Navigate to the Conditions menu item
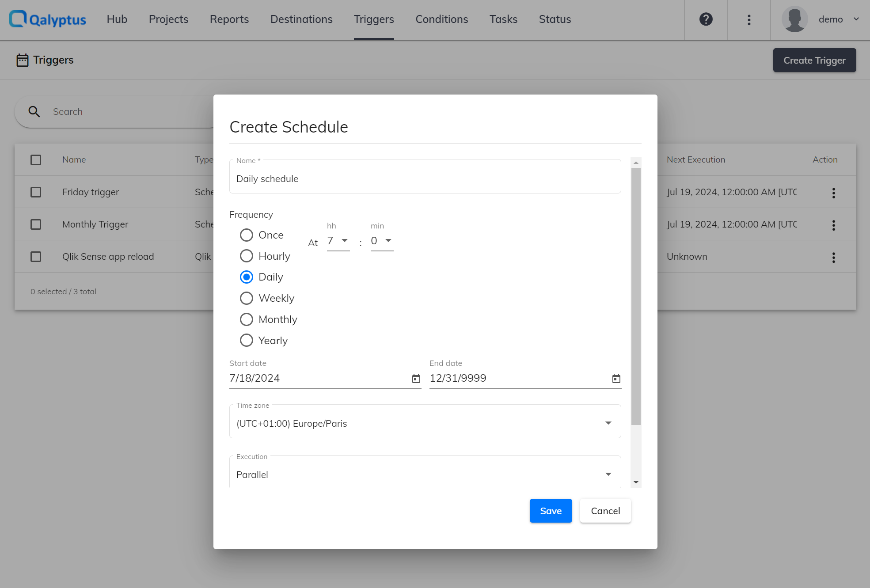 pos(441,19)
